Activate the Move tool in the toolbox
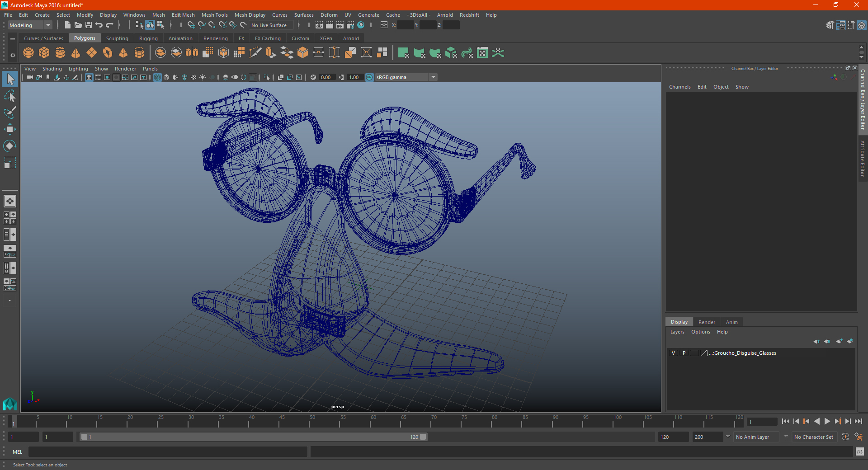868x470 pixels. pos(10,129)
